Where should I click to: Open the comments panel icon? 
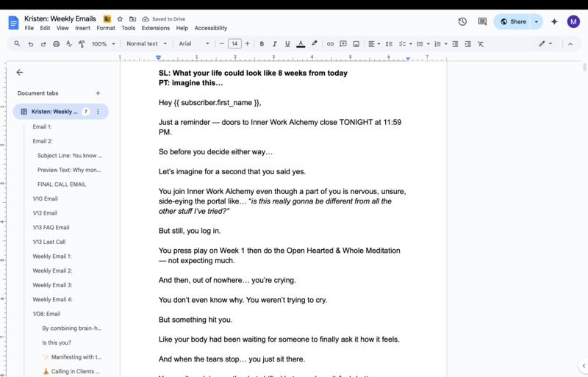[x=482, y=22]
